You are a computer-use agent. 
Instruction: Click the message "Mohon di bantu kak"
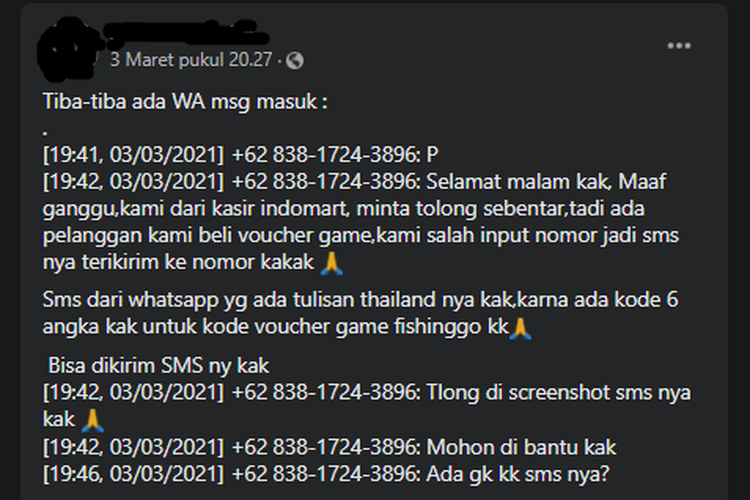(521, 447)
